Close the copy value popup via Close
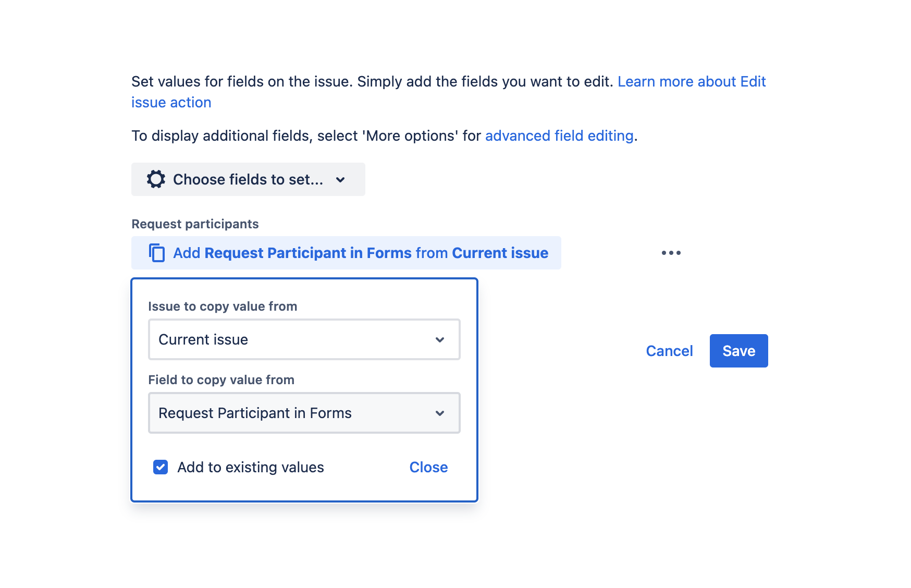This screenshot has width=911, height=588. (428, 467)
